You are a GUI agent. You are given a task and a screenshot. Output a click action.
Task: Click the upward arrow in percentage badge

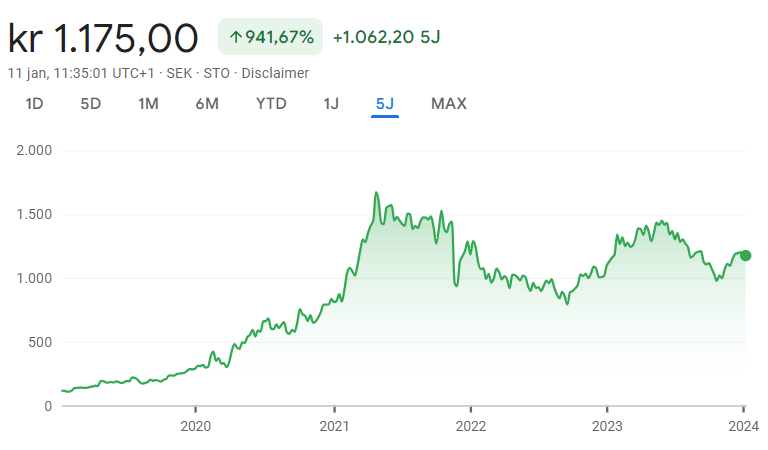[236, 37]
